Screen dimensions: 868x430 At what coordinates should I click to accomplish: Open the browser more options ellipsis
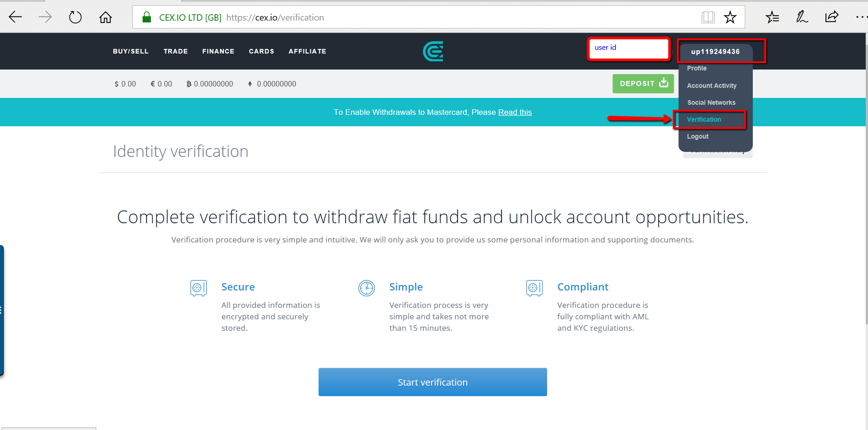coord(862,17)
